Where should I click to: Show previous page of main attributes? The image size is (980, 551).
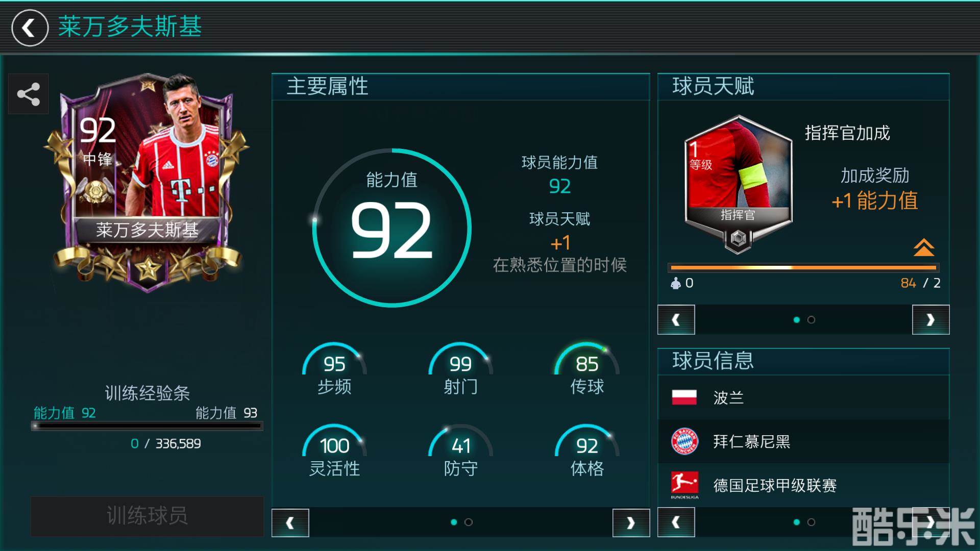pos(290,523)
